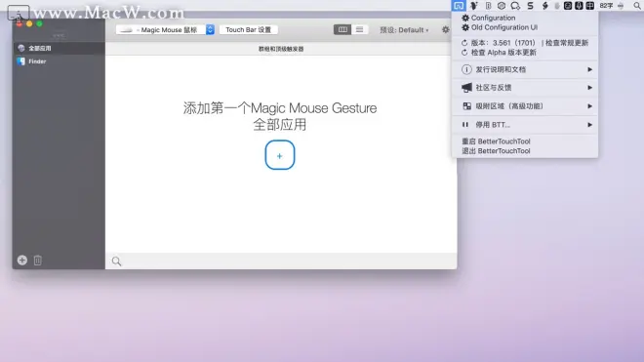Click the Finder app icon in sidebar
644x362 pixels.
click(20, 61)
